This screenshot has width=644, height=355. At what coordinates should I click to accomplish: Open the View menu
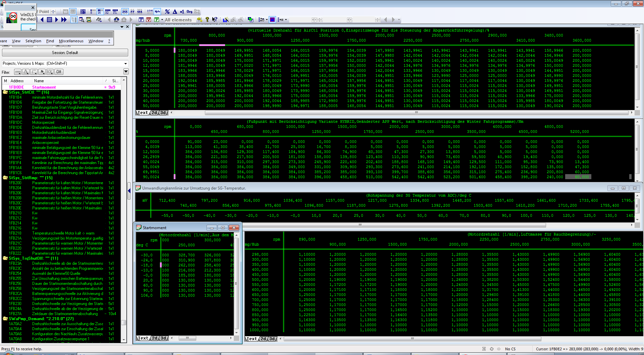pyautogui.click(x=16, y=41)
